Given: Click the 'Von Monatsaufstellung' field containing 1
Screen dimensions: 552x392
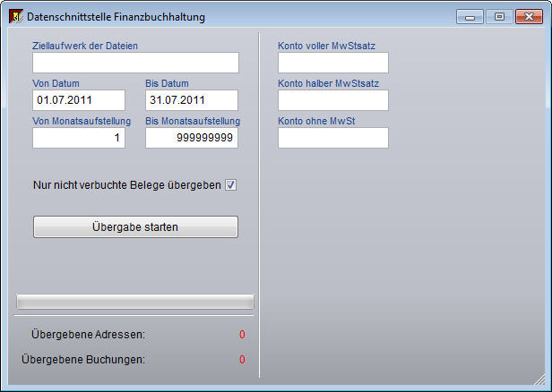Looking at the screenshot, I should [x=78, y=138].
